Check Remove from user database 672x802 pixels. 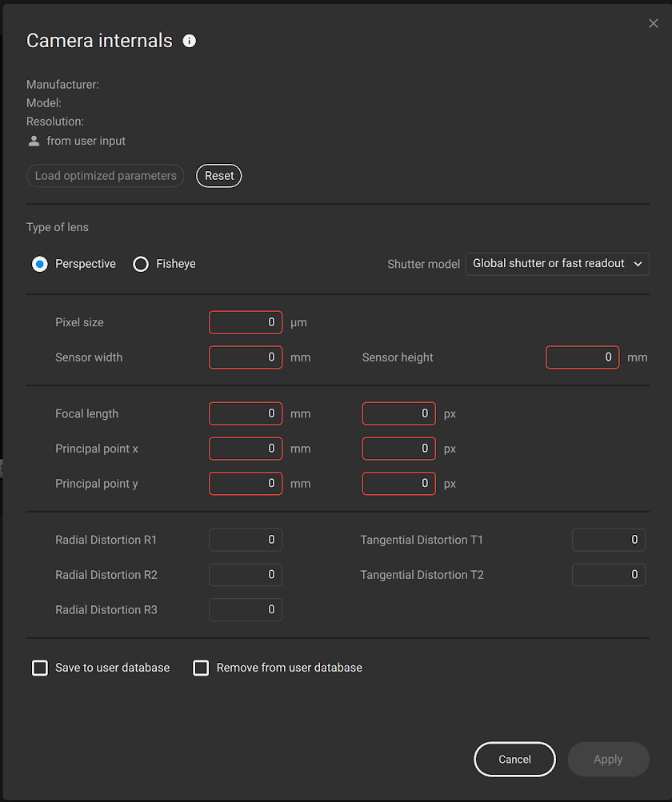pyautogui.click(x=201, y=668)
